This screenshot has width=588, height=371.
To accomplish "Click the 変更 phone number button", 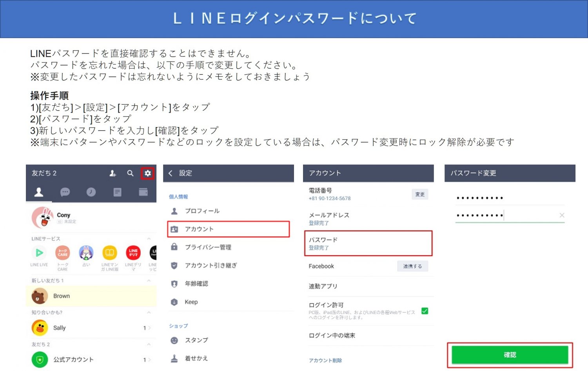I will [420, 194].
